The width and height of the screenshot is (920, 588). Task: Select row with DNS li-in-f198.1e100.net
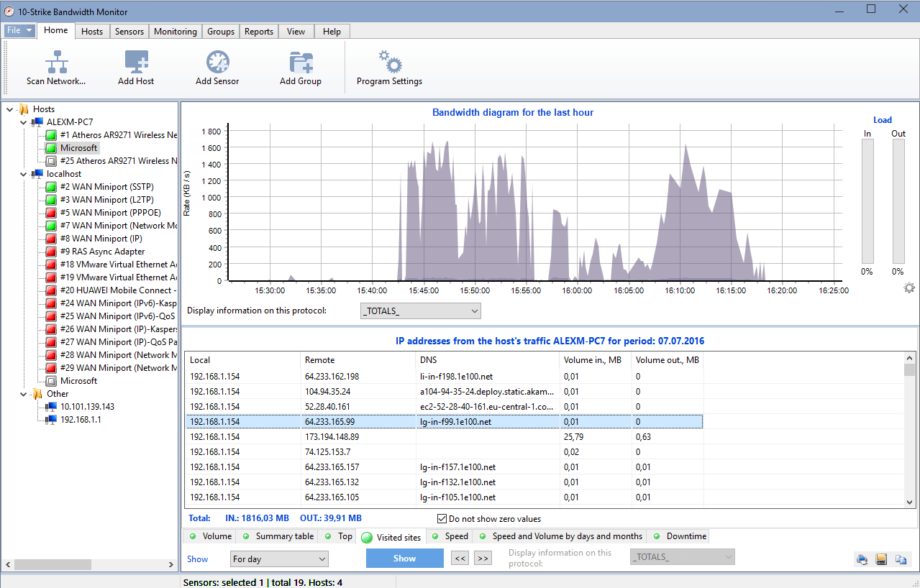(x=444, y=377)
